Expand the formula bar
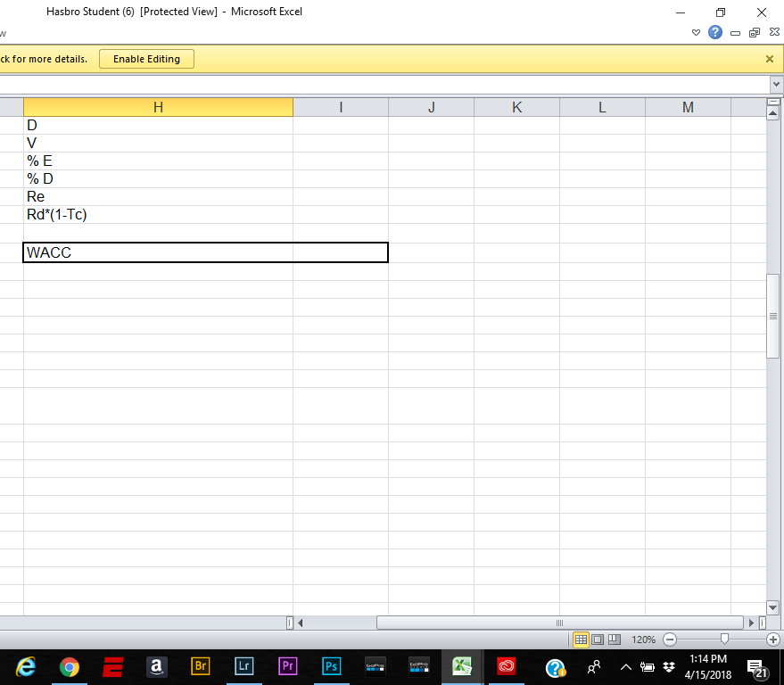 [773, 83]
